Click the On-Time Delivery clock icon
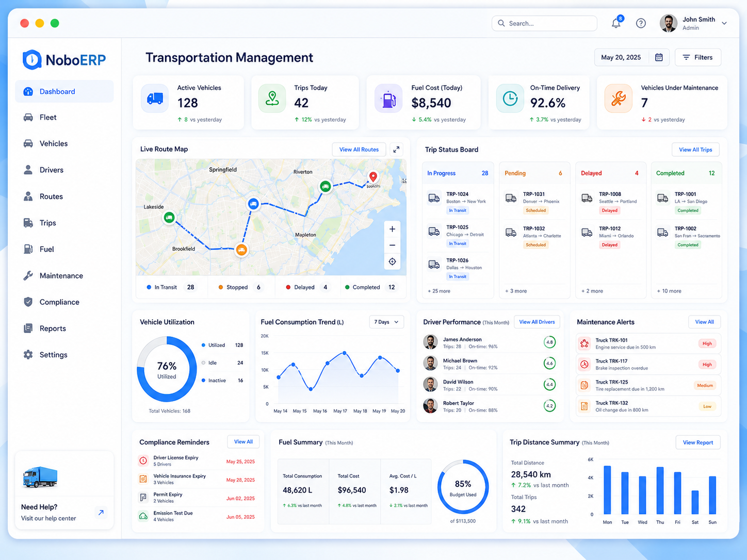 tap(510, 98)
